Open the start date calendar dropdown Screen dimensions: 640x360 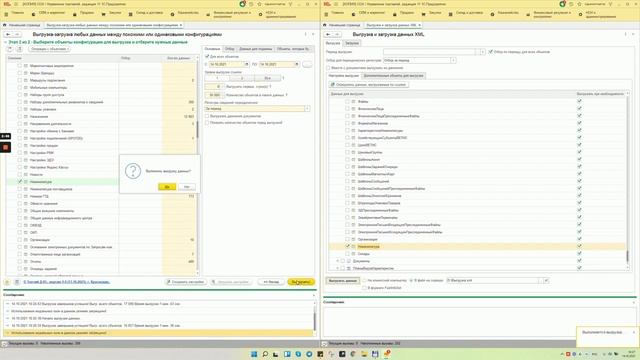pos(246,64)
